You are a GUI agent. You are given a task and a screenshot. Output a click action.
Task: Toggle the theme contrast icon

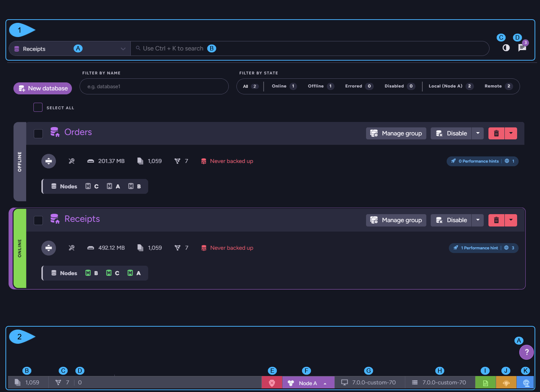click(x=506, y=48)
